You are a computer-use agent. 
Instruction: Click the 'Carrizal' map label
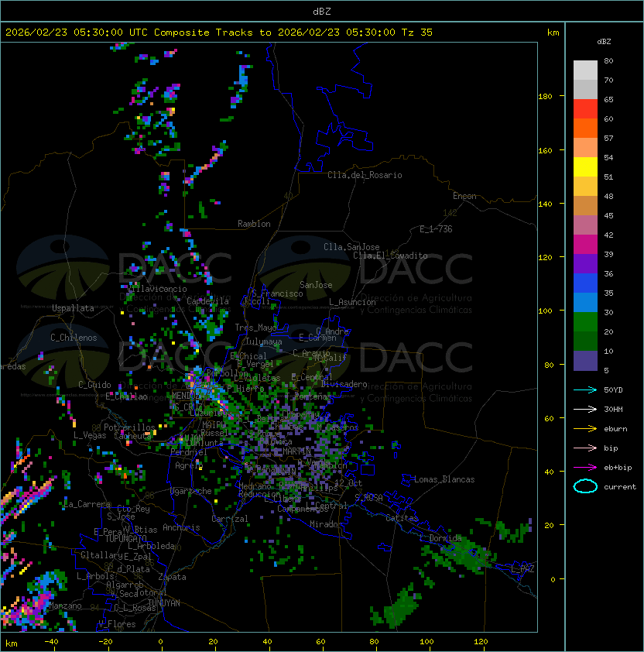click(230, 519)
